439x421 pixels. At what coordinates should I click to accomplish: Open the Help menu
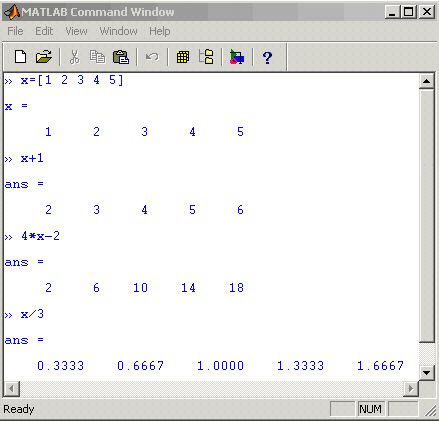[160, 31]
